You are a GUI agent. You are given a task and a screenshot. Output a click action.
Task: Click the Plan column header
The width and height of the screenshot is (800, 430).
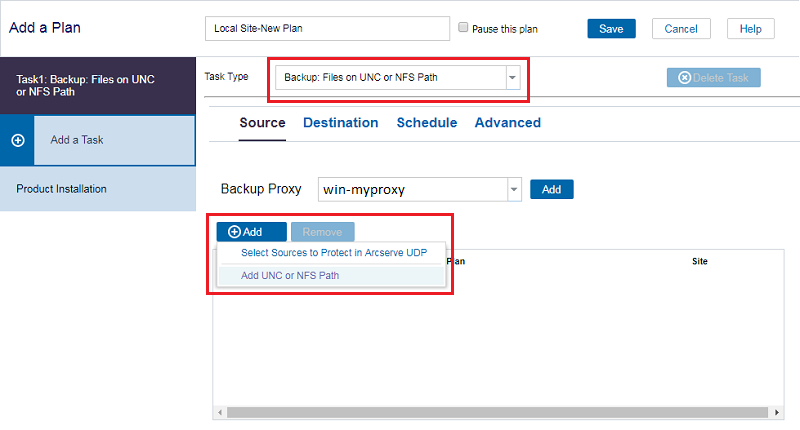coord(456,261)
